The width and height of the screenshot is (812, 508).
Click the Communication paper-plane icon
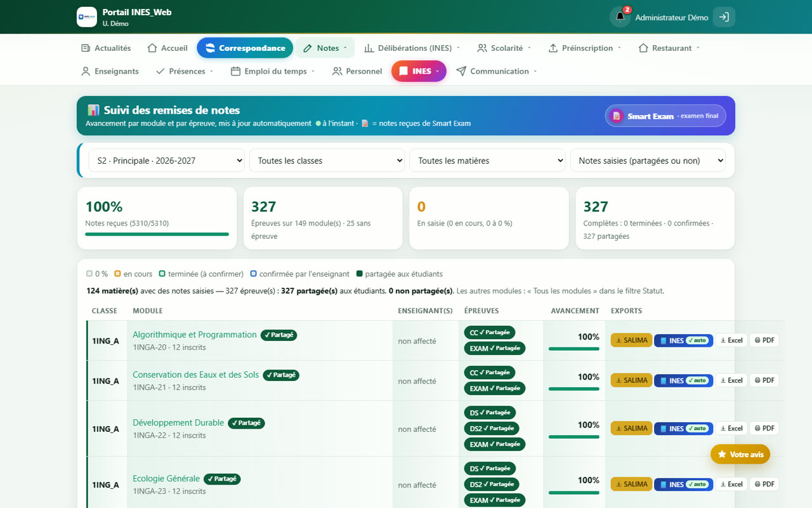[461, 72]
